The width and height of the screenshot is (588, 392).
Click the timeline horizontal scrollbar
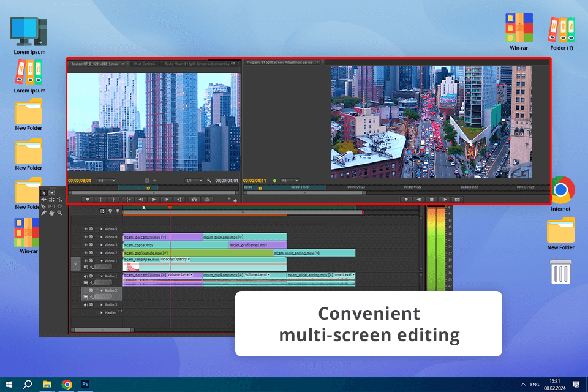[102, 330]
